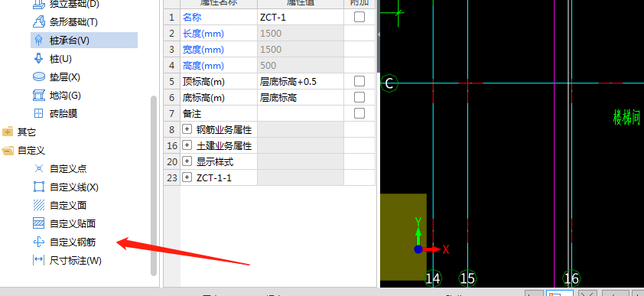Screen dimensions: 644x296
Task: Click the 自定义面 hatch icon
Action: 38,205
